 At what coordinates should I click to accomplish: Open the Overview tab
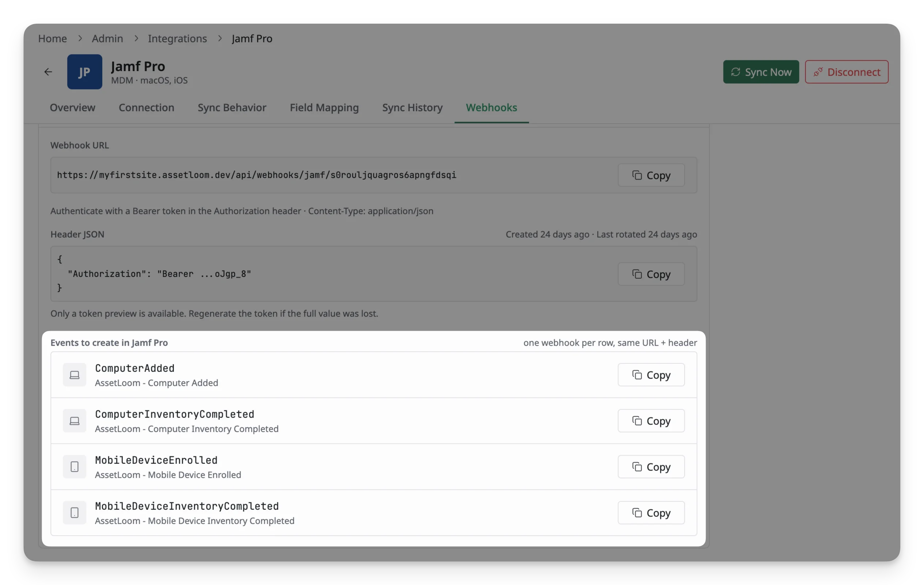click(x=73, y=107)
